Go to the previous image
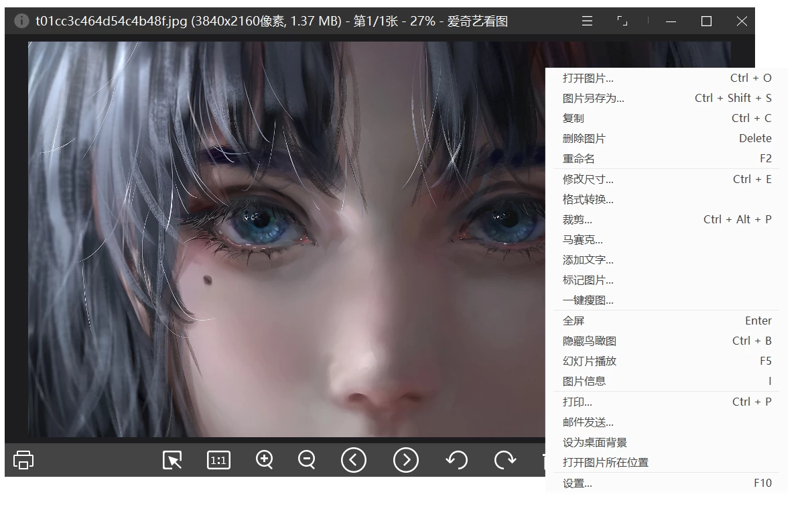The image size is (812, 517). (354, 460)
